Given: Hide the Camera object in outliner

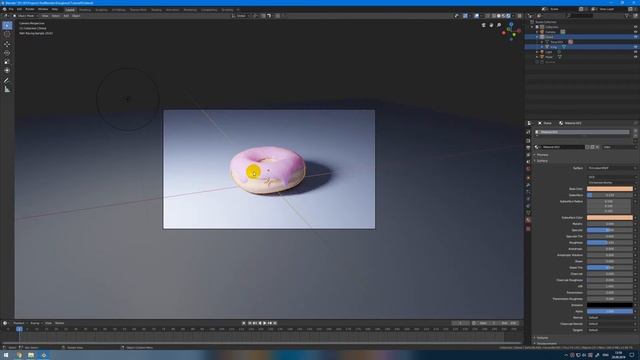Looking at the screenshot, I should click(636, 32).
